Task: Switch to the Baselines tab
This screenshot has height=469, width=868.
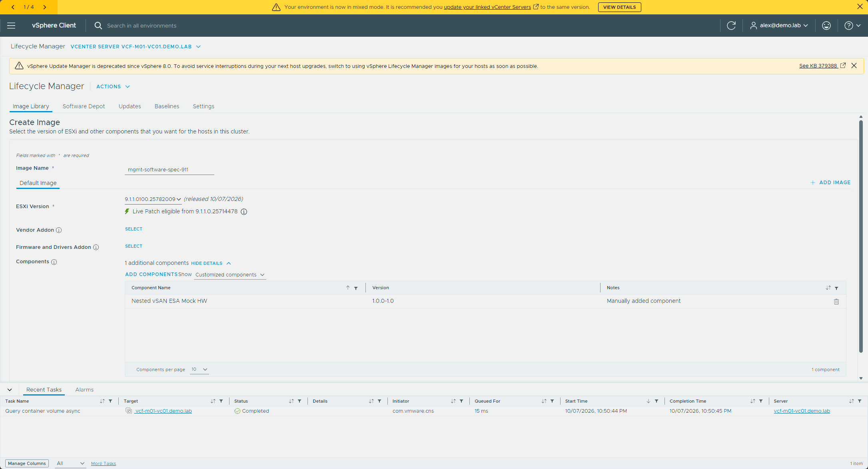Action: click(x=167, y=106)
